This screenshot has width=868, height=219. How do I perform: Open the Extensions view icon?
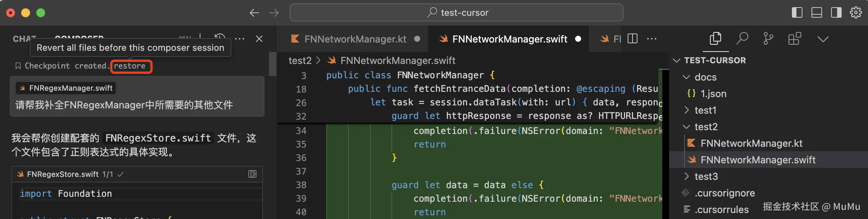[795, 39]
